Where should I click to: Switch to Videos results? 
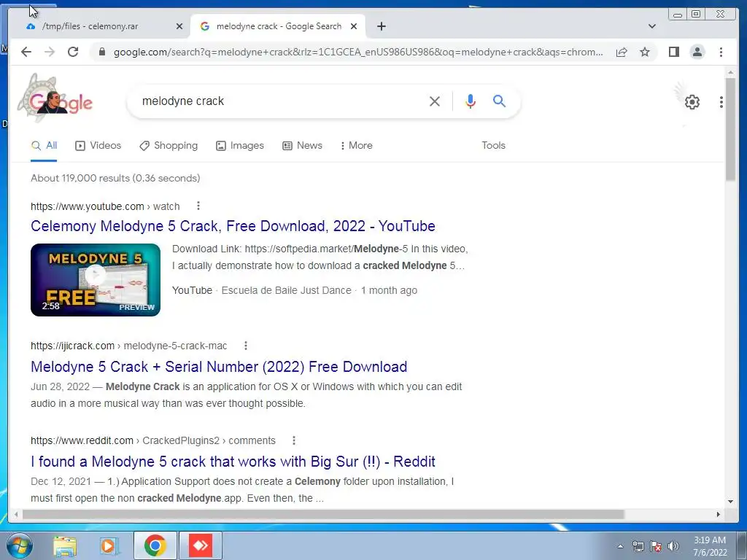point(98,146)
